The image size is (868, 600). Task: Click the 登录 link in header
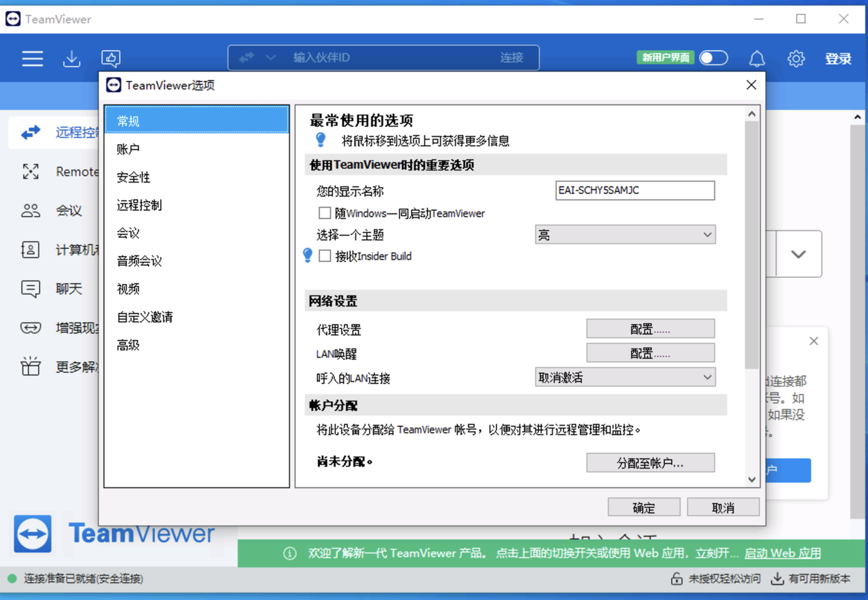838,59
